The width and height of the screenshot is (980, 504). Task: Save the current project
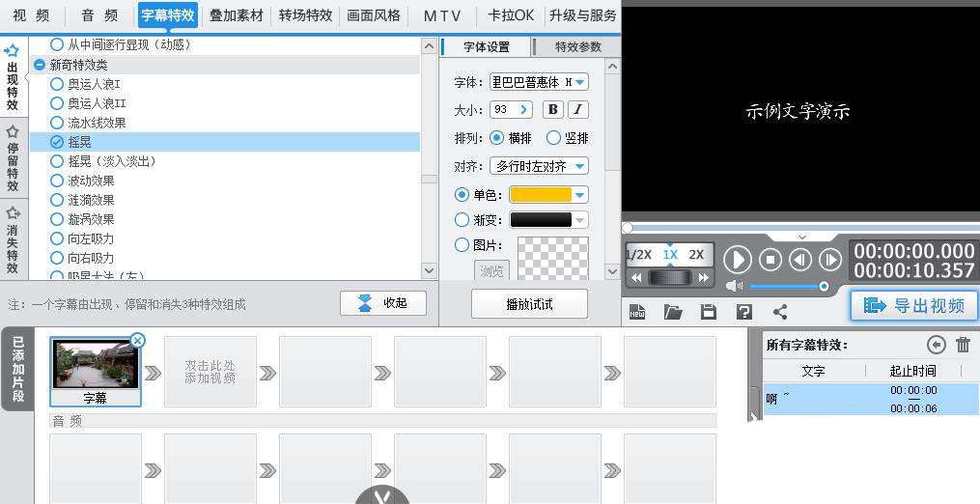click(x=708, y=312)
